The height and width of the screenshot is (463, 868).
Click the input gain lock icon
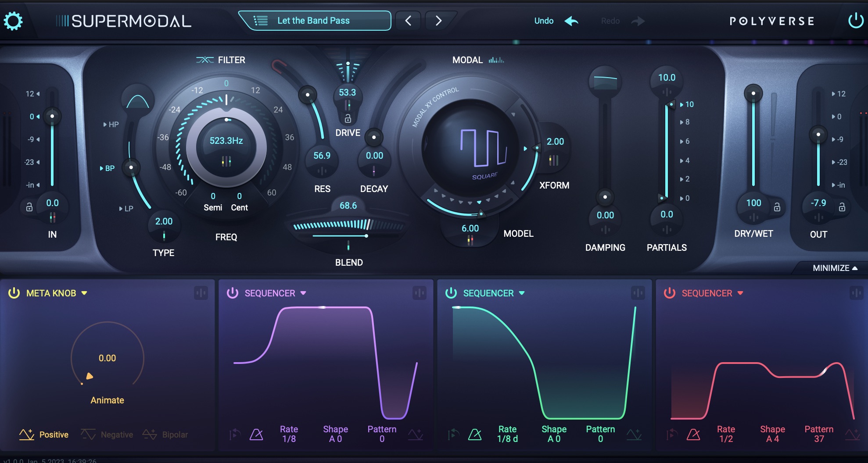coord(29,207)
